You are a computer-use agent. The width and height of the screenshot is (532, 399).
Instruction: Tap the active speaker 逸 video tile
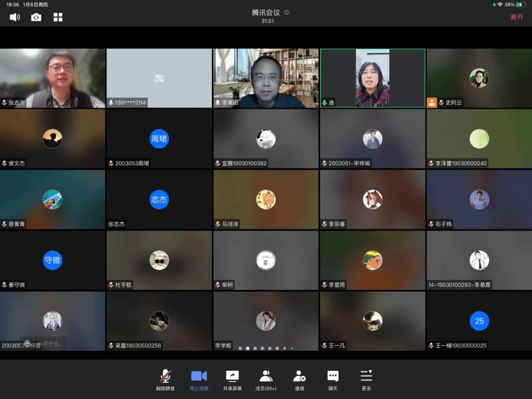tap(373, 77)
